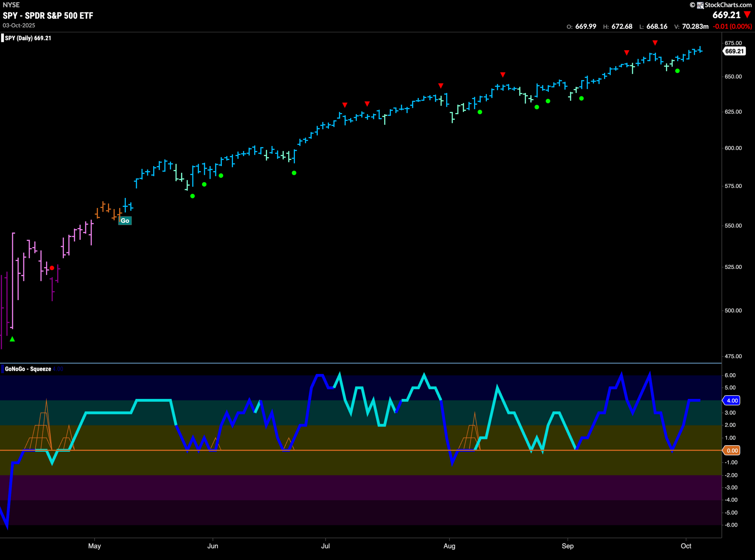The image size is (755, 560).
Task: Click the green dot near 575 in late June
Action: click(294, 173)
